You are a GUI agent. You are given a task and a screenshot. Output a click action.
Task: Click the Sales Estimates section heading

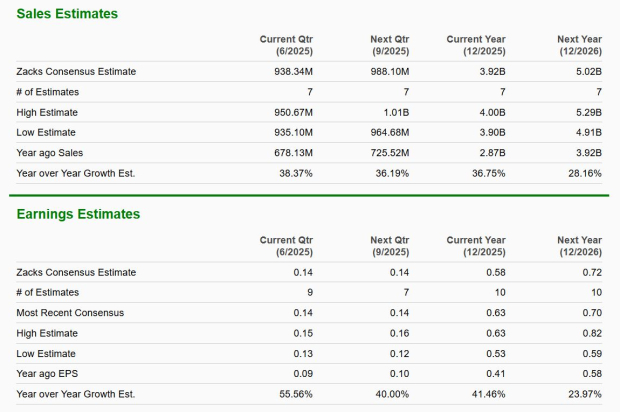[67, 14]
